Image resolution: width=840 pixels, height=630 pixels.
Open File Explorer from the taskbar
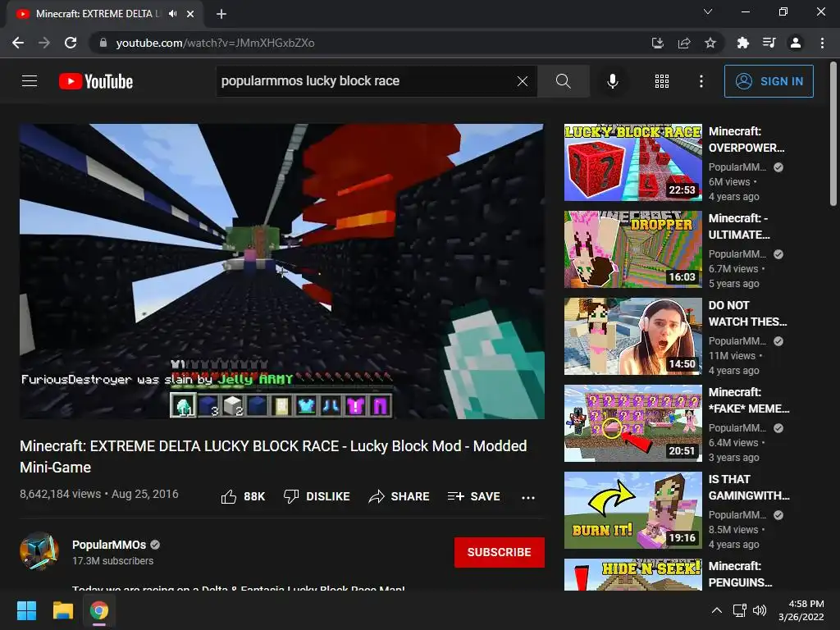62,610
